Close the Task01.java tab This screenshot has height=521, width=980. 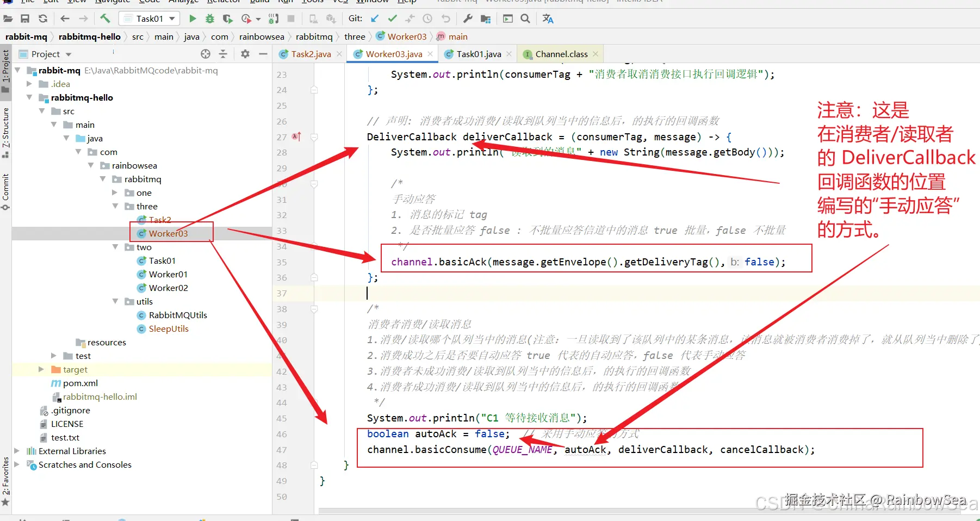click(509, 54)
